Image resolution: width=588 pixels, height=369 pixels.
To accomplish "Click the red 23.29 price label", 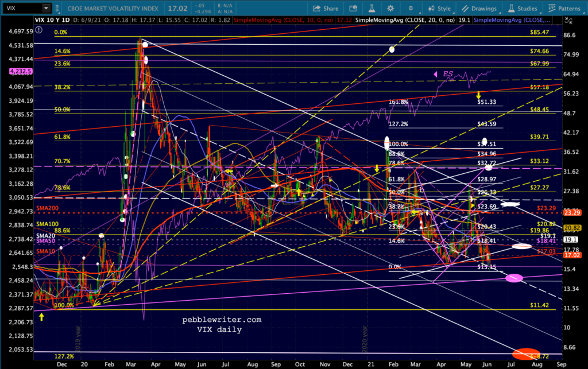I will pos(572,212).
